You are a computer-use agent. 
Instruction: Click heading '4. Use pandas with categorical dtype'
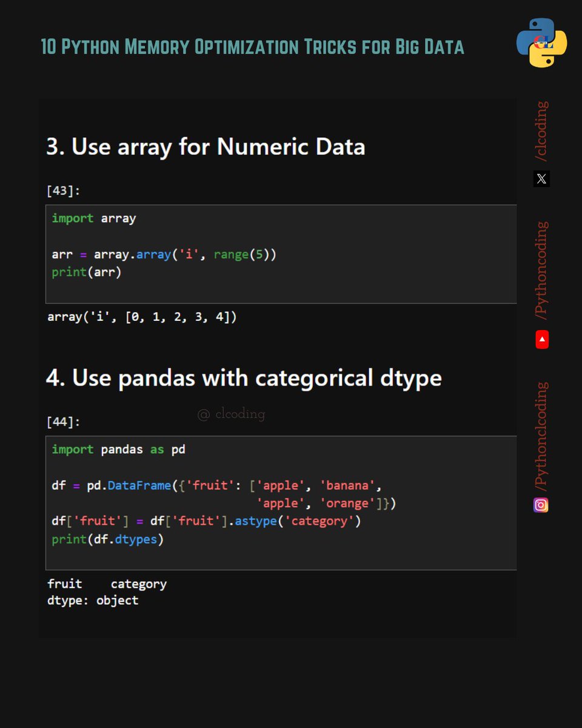pos(244,378)
